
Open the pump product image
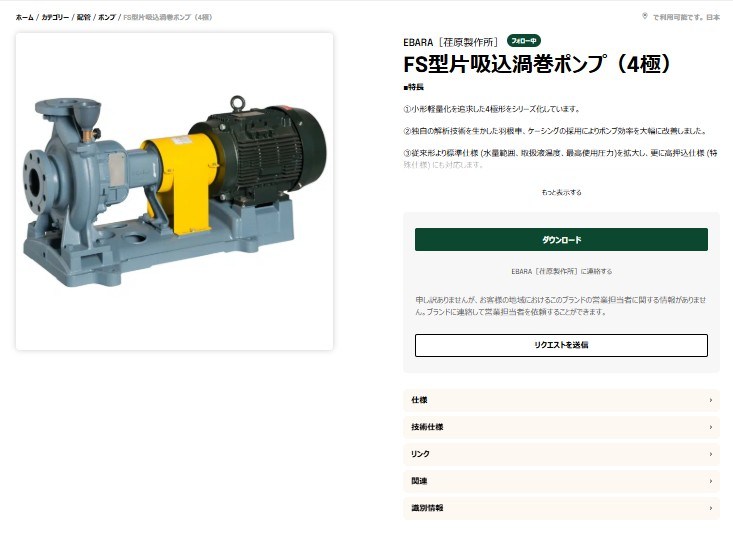174,191
